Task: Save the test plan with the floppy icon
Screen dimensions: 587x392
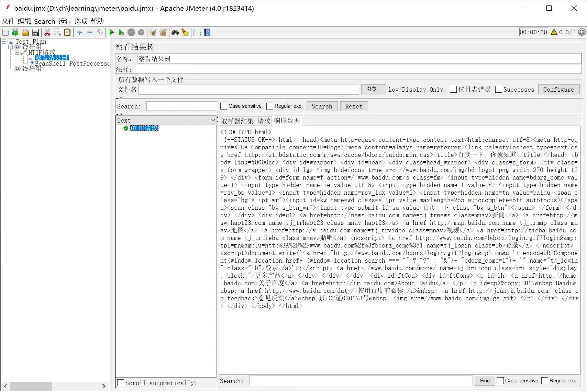Action: pos(35,32)
